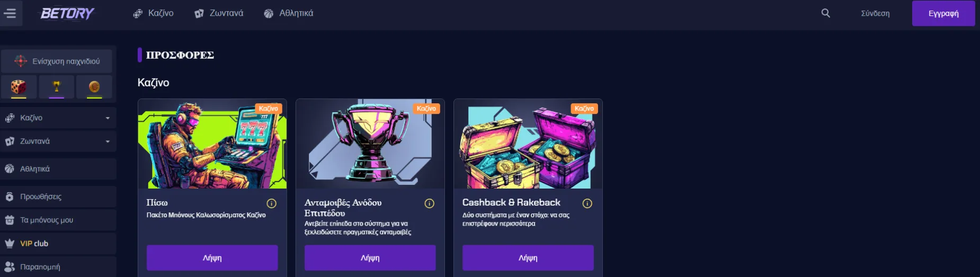
Task: Click the BETORY logo
Action: 67,13
